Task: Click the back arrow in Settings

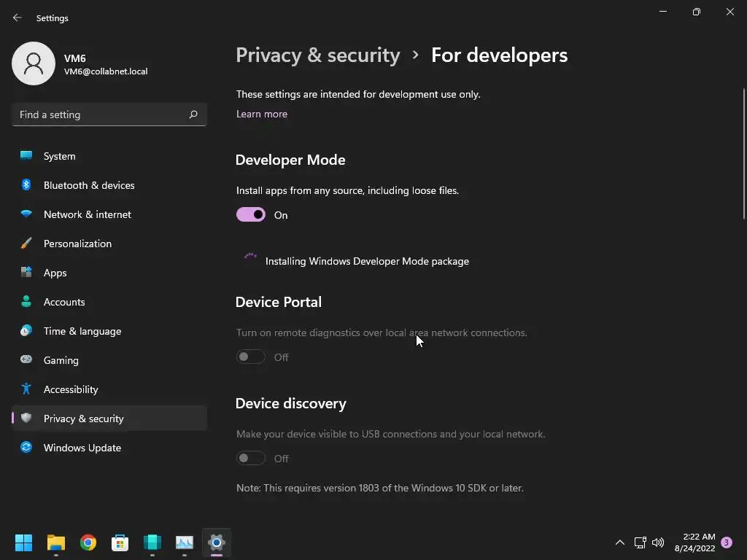Action: [18, 17]
